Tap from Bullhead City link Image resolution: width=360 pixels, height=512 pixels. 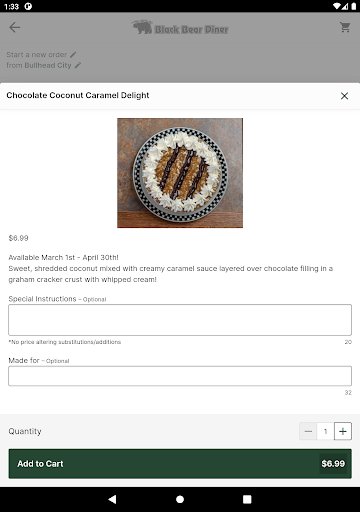coord(39,65)
